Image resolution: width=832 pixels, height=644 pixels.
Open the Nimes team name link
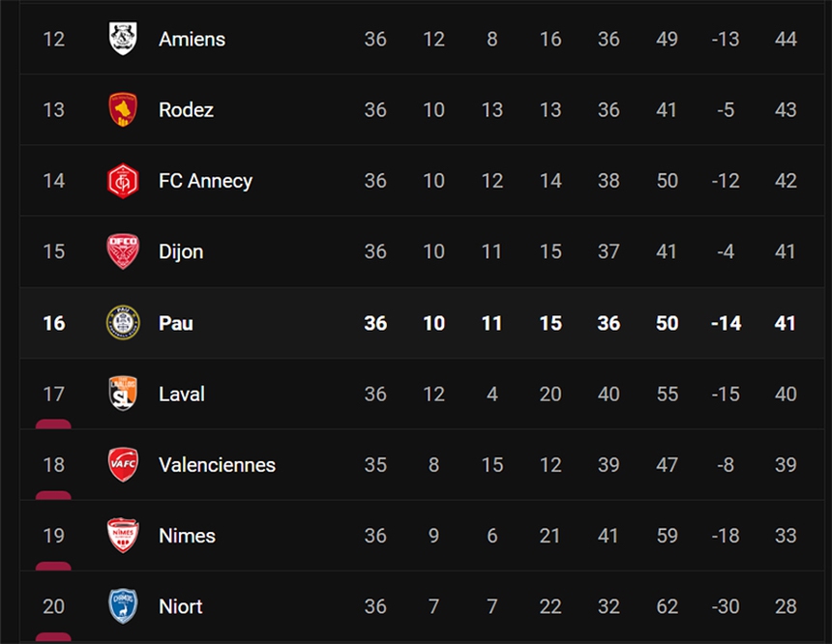[187, 536]
